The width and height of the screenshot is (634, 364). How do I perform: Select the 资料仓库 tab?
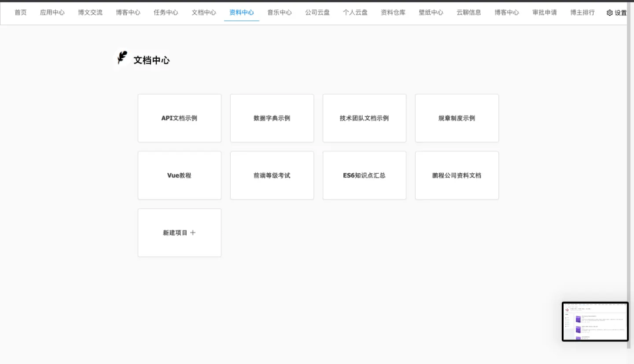click(x=393, y=12)
